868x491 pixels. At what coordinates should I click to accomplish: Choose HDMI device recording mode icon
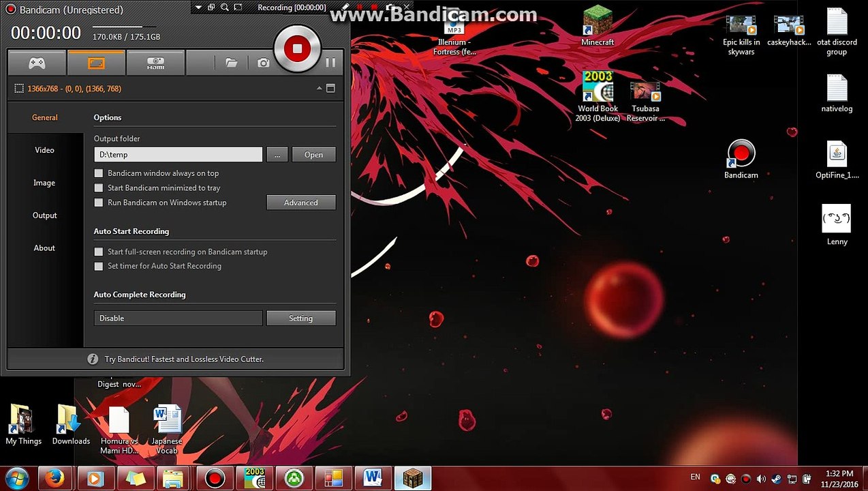155,63
